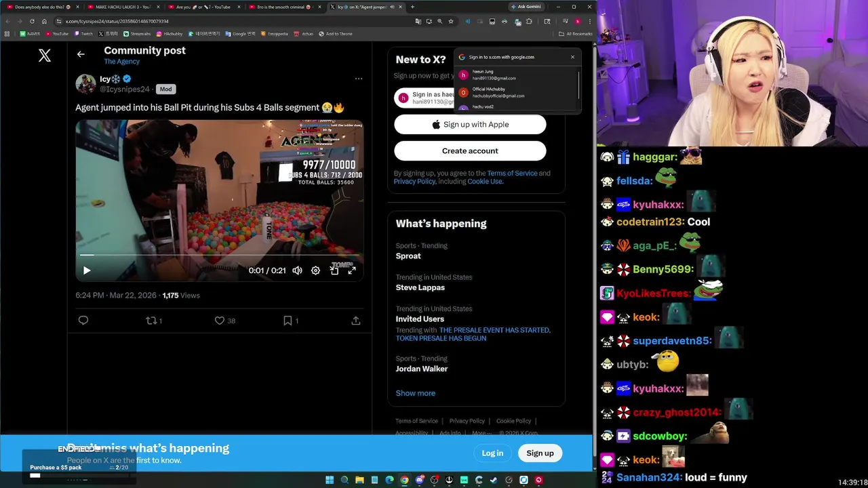The height and width of the screenshot is (488, 868).
Task: Open the post's three-dot more menu
Action: click(x=359, y=79)
